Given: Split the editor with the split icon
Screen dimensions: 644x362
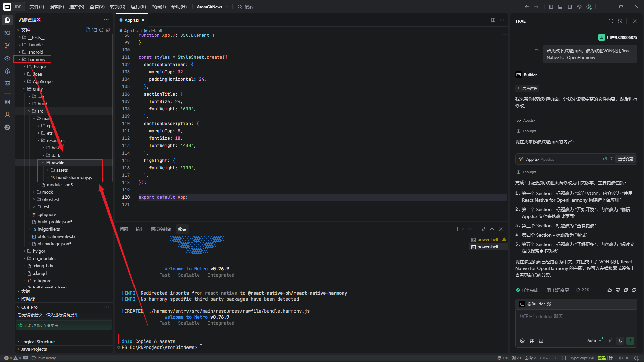Looking at the screenshot, I should point(493,20).
